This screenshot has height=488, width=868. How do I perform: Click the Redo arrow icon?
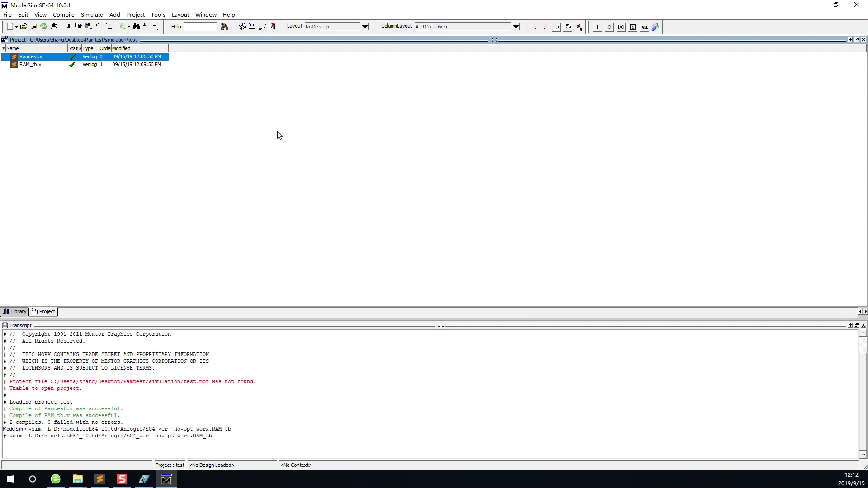click(x=108, y=27)
